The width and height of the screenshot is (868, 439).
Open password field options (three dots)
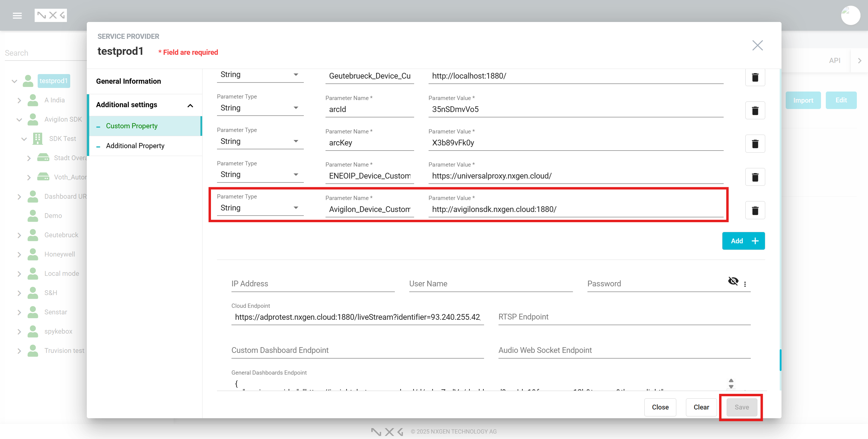click(745, 284)
